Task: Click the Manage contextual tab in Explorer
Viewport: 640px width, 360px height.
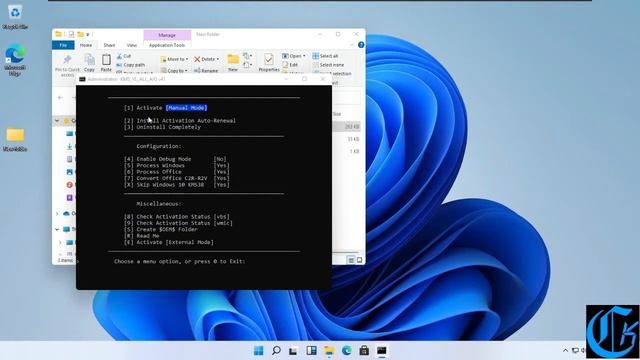Action: (x=167, y=35)
